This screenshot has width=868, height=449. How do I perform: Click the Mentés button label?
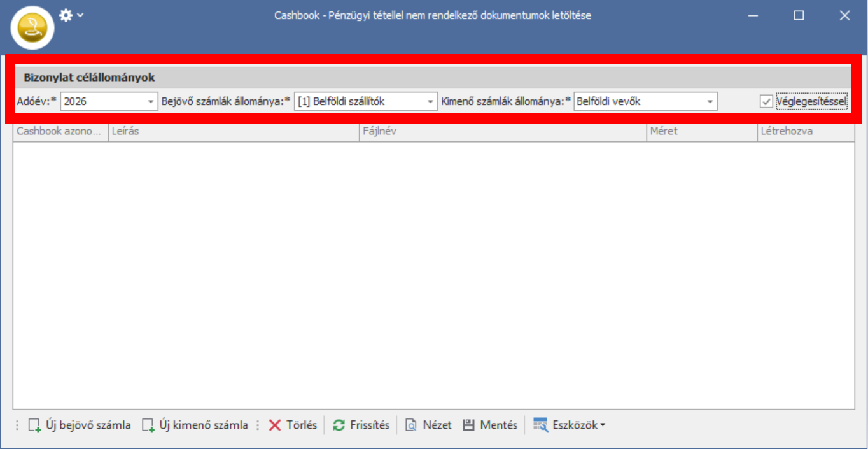499,425
